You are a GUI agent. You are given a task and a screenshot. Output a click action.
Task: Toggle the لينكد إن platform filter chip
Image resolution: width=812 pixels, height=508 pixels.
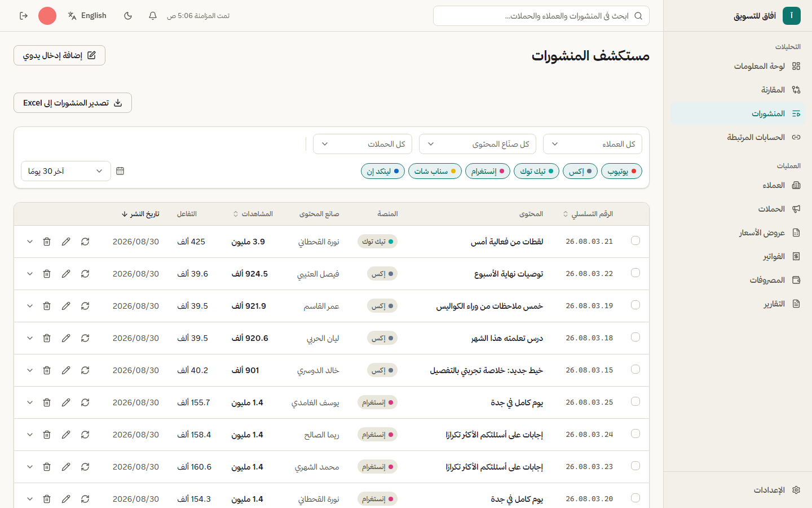point(383,171)
